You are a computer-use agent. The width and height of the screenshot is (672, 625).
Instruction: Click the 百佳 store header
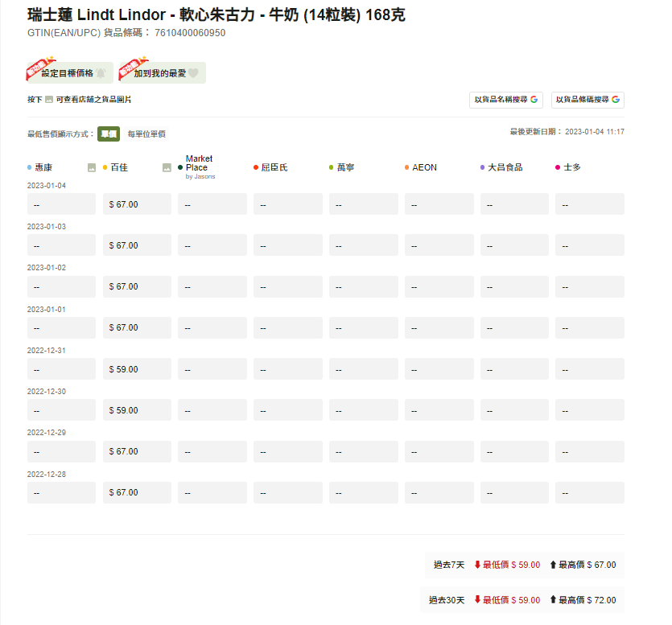pyautogui.click(x=119, y=167)
